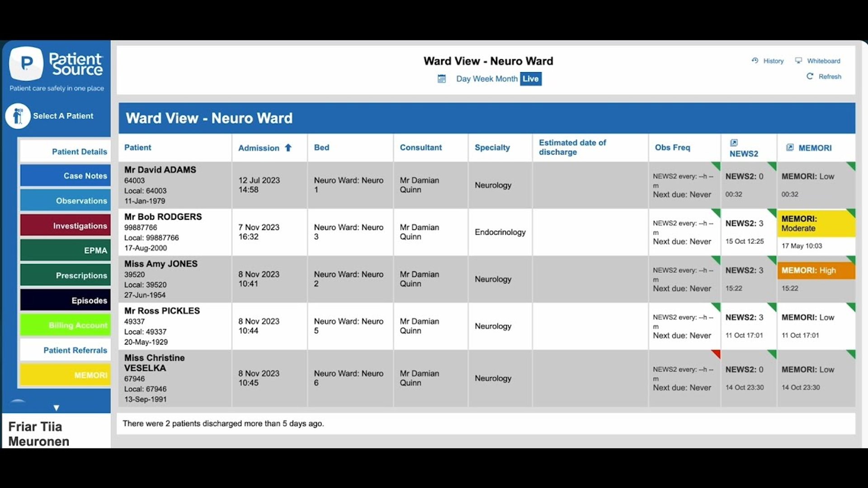This screenshot has width=868, height=488.
Task: Open Mr Bob RODGERS patient record
Action: coord(163,217)
